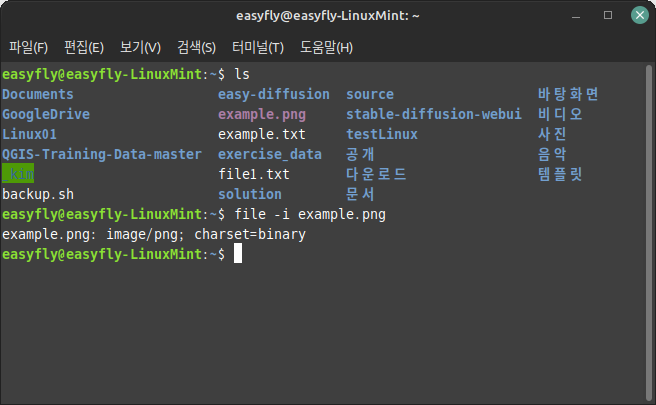The height and width of the screenshot is (405, 656).
Task: Click the source directory name
Action: pos(370,94)
